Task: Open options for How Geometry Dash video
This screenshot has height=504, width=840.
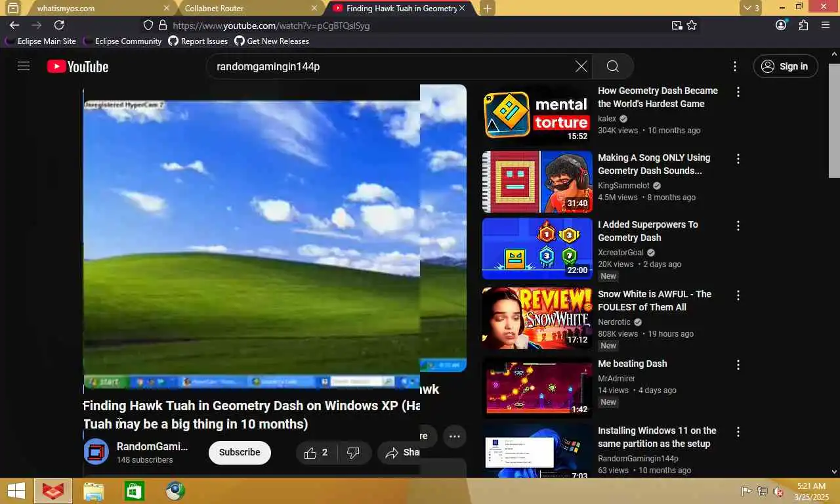Action: pyautogui.click(x=738, y=92)
